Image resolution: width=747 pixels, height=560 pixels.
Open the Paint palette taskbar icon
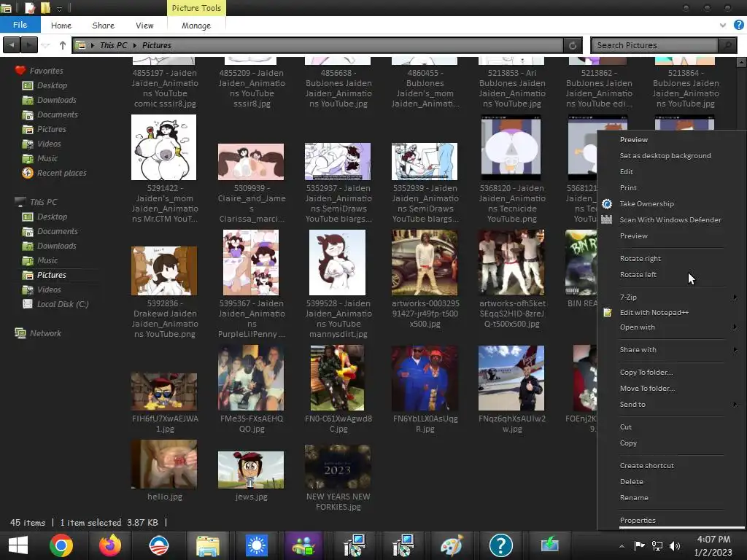(x=452, y=545)
